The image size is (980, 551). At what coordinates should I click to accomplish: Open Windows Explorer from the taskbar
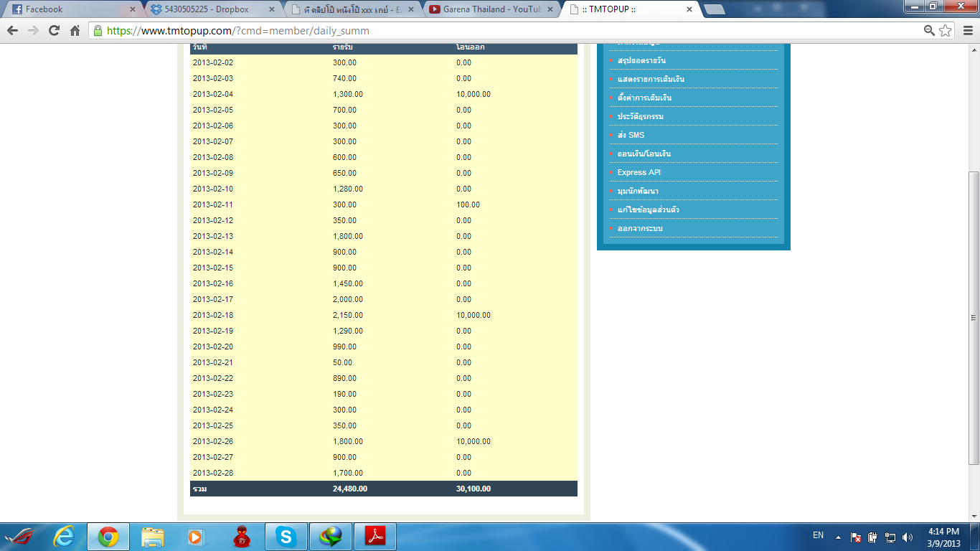click(153, 537)
